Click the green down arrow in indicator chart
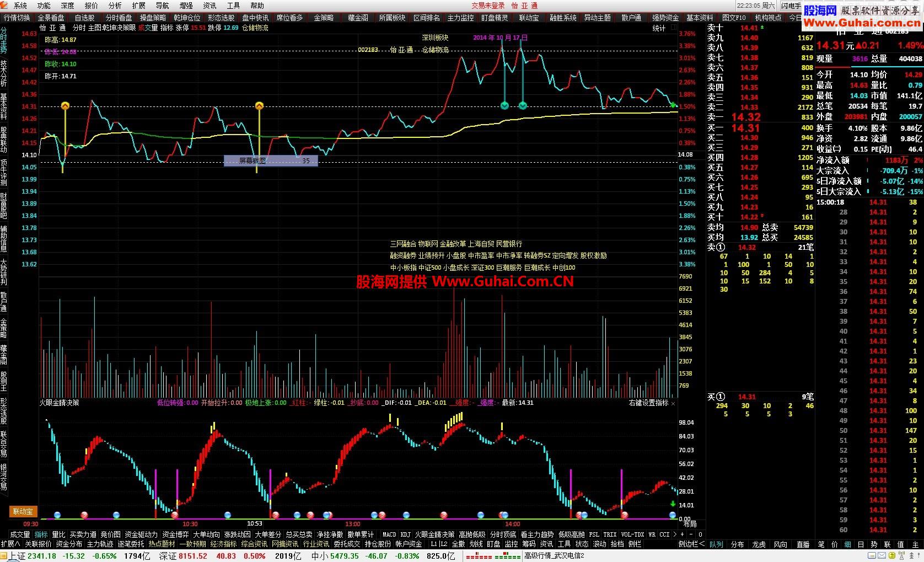Image resolution: width=924 pixels, height=562 pixels. [673, 504]
